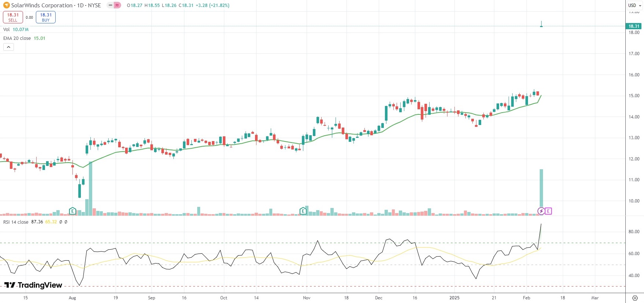Click the 18.31 SELL button
644x303 pixels.
click(13, 17)
